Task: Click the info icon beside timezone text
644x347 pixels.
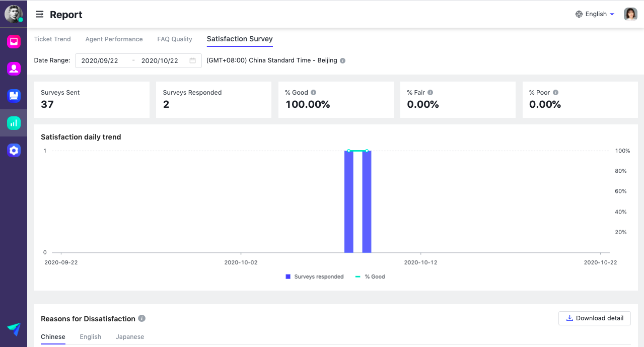Action: click(343, 60)
